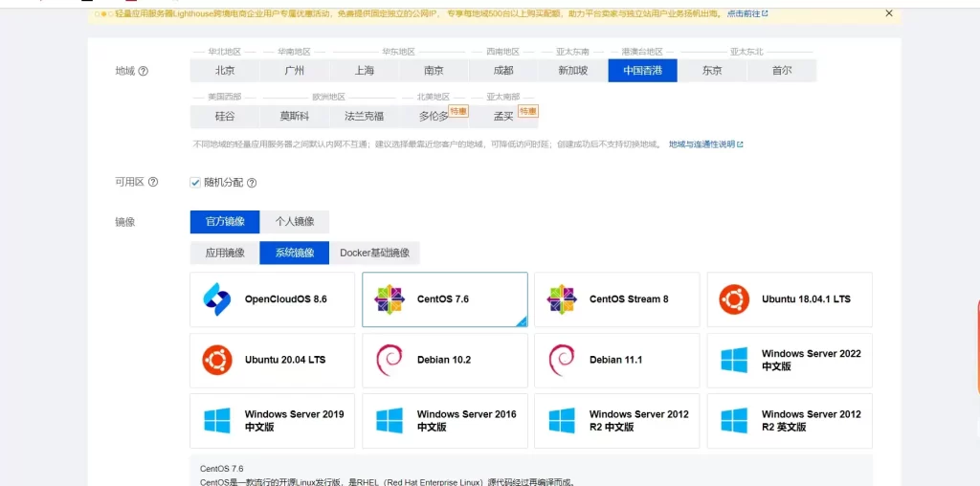The image size is (980, 486).
Task: Select the 东京 region
Action: 712,71
